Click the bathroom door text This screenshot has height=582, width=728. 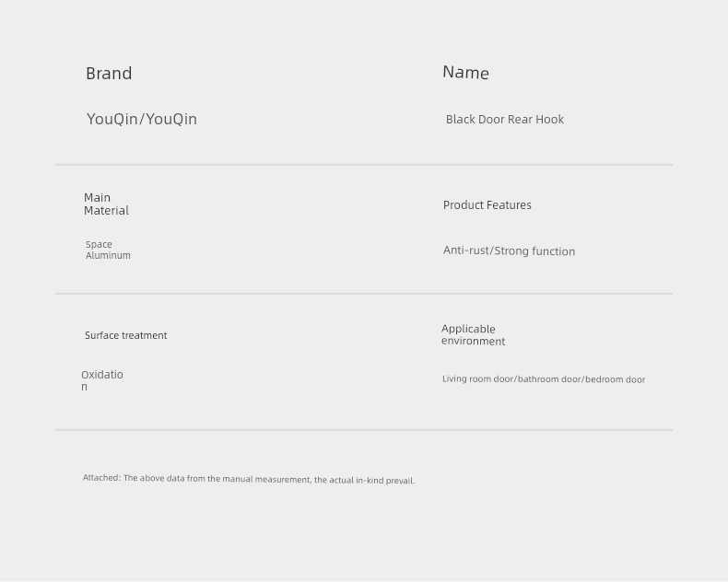point(551,379)
